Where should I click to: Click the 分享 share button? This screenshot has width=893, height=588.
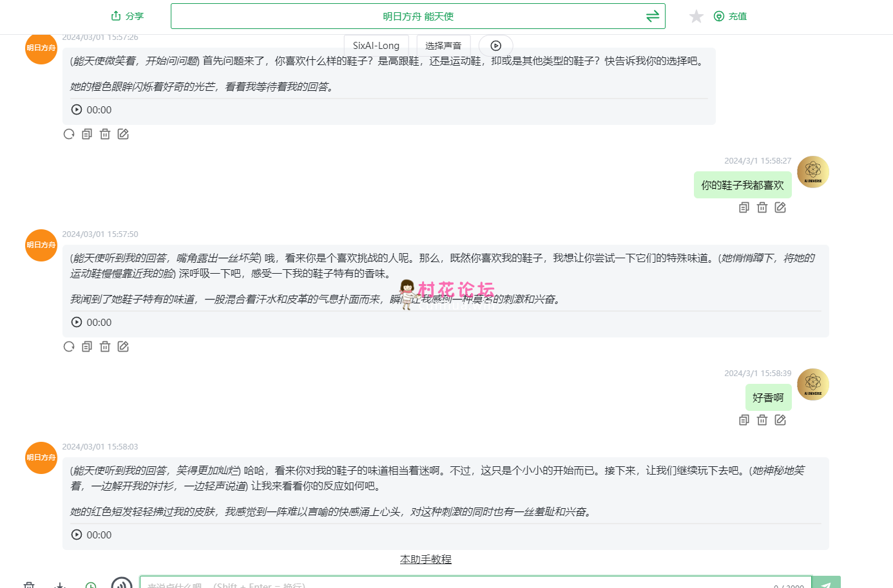pos(127,16)
